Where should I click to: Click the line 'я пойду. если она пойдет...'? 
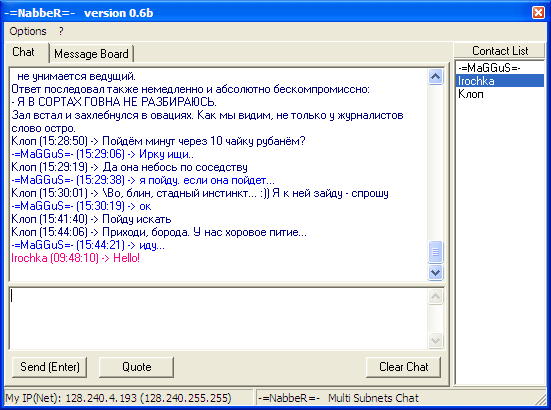[143, 180]
